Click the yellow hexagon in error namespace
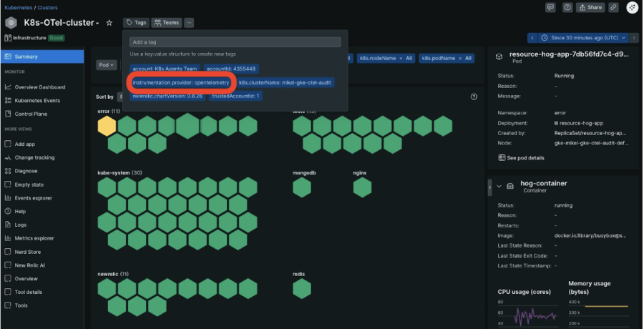 [107, 126]
